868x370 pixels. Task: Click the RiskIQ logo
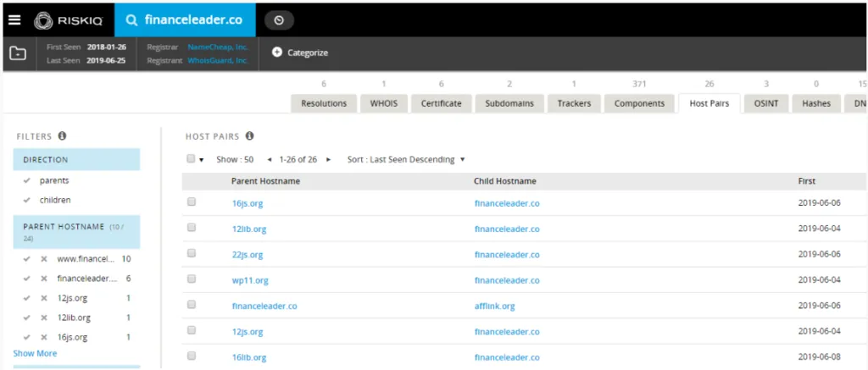pos(68,20)
